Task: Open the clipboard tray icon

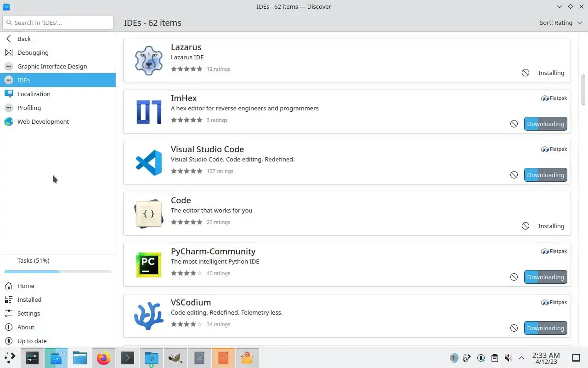Action: tap(494, 357)
